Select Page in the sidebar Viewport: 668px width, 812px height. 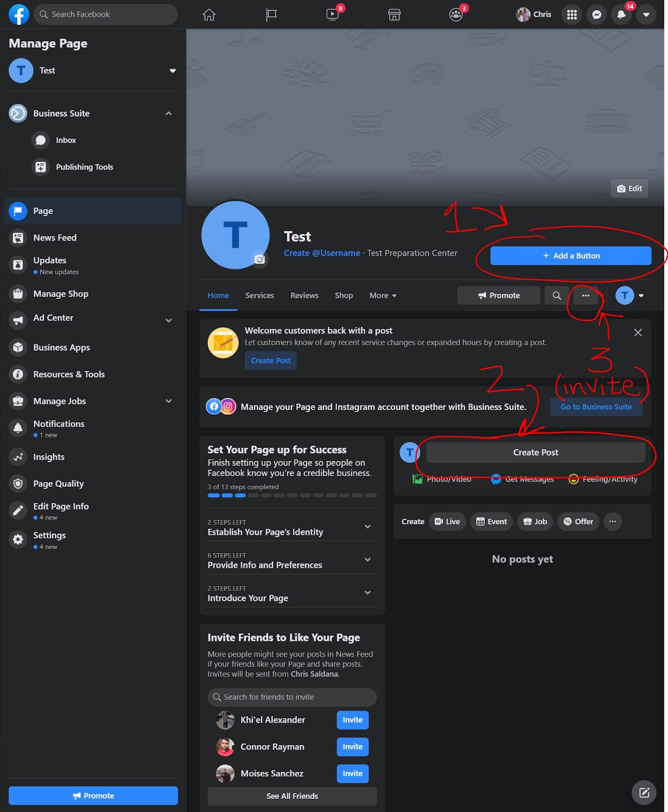93,211
